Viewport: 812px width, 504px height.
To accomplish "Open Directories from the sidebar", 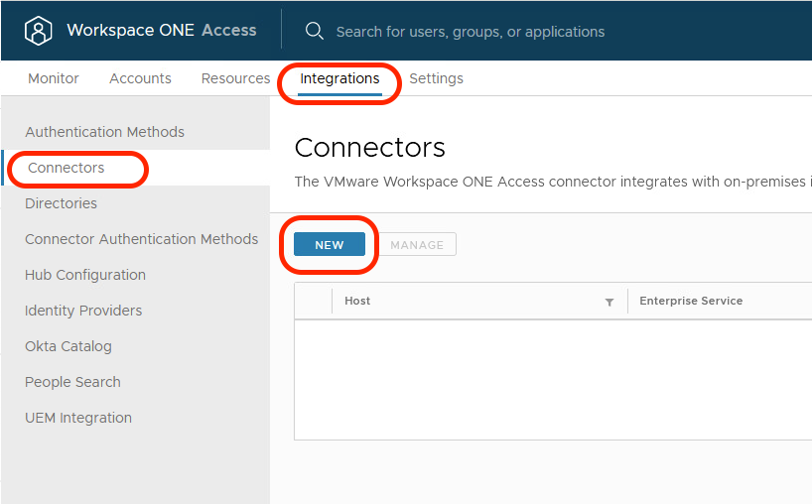I will (x=61, y=203).
